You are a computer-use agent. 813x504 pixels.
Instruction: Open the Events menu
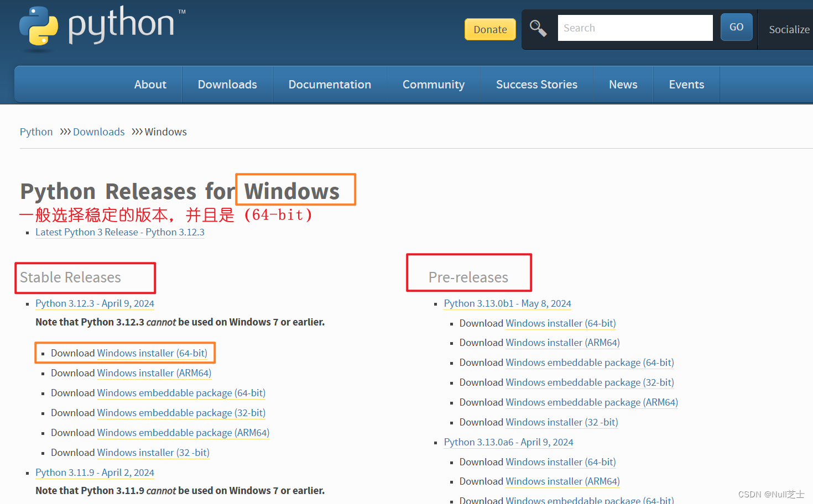click(x=686, y=84)
